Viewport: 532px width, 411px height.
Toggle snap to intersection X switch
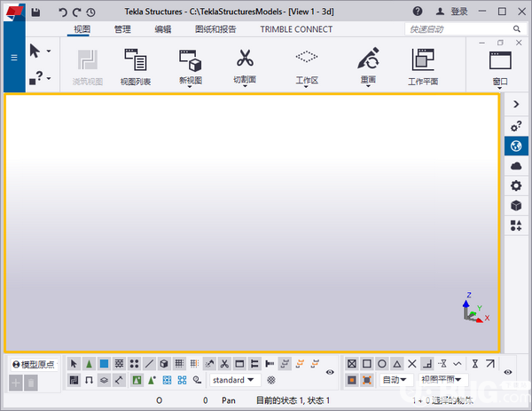412,364
